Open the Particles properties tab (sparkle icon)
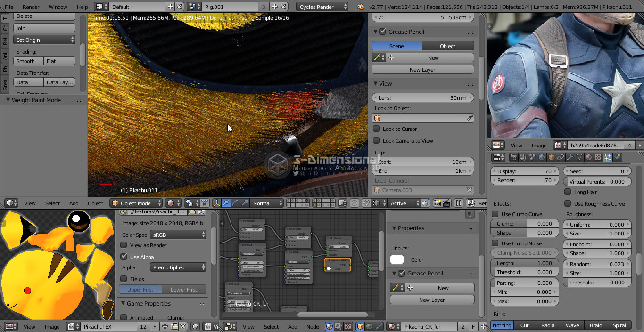Viewport: 644px width, 332px height. [x=608, y=157]
